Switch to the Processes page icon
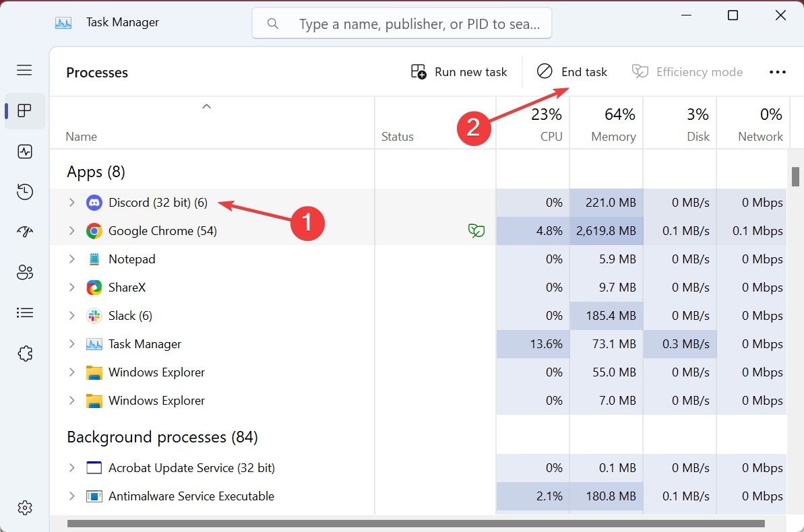The height and width of the screenshot is (532, 804). [x=25, y=110]
